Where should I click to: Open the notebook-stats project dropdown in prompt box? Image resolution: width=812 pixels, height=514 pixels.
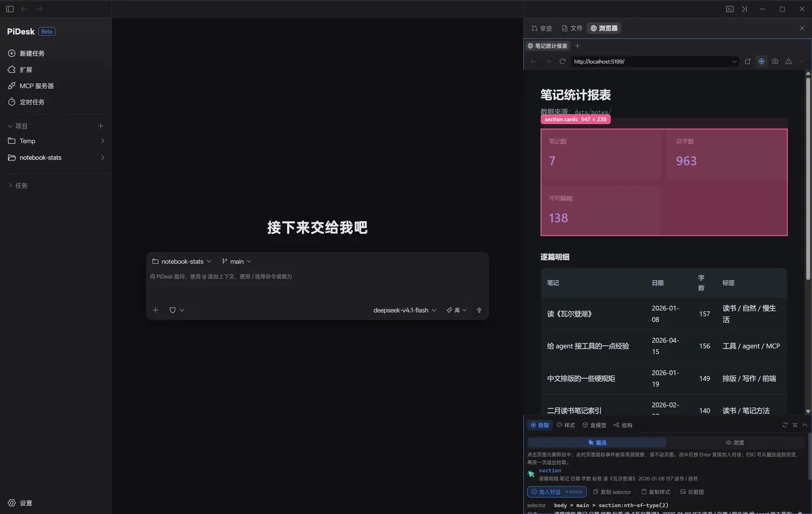coord(182,261)
